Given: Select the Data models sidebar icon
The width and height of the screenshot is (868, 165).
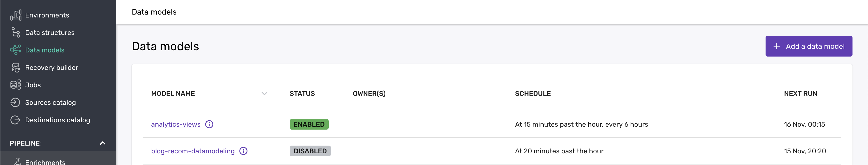Looking at the screenshot, I should pos(15,50).
